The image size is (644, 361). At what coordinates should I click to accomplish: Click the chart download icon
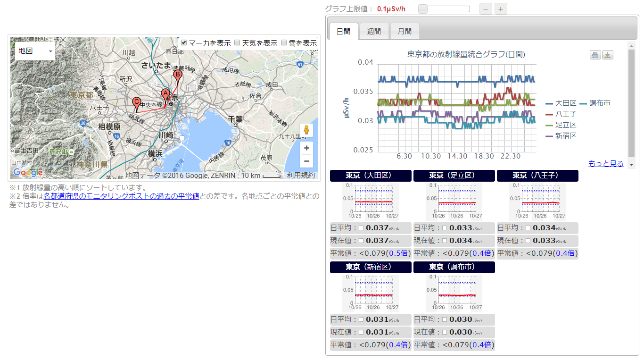pos(608,55)
